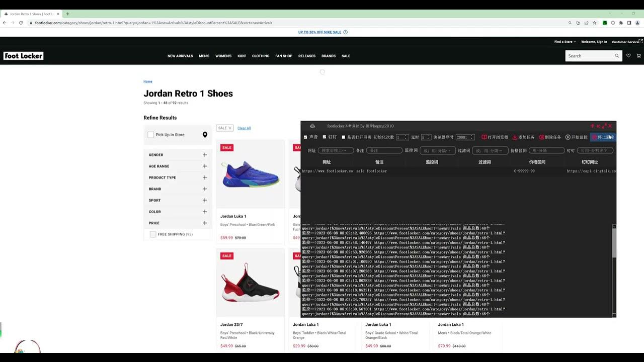The height and width of the screenshot is (362, 644).
Task: Click 打开浏览器 in the monitor tool
Action: [x=495, y=137]
